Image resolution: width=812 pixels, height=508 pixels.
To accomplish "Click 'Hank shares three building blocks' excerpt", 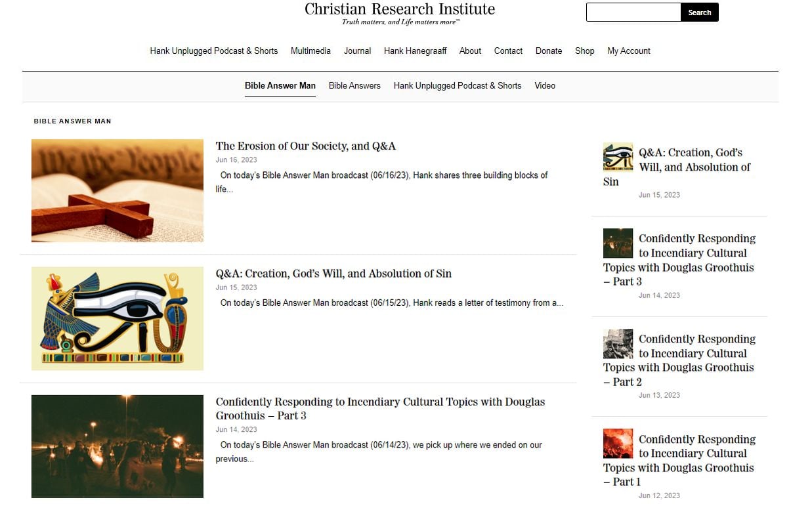I will coord(382,182).
